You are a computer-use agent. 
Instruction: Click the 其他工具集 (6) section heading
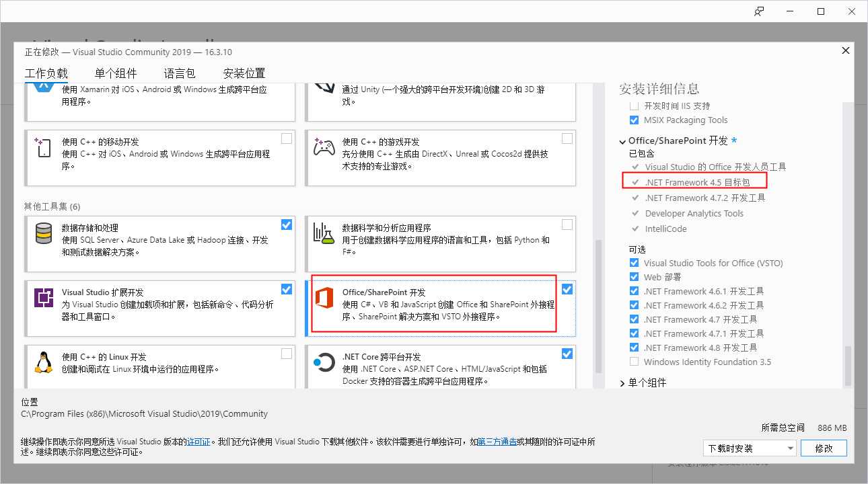click(x=52, y=206)
